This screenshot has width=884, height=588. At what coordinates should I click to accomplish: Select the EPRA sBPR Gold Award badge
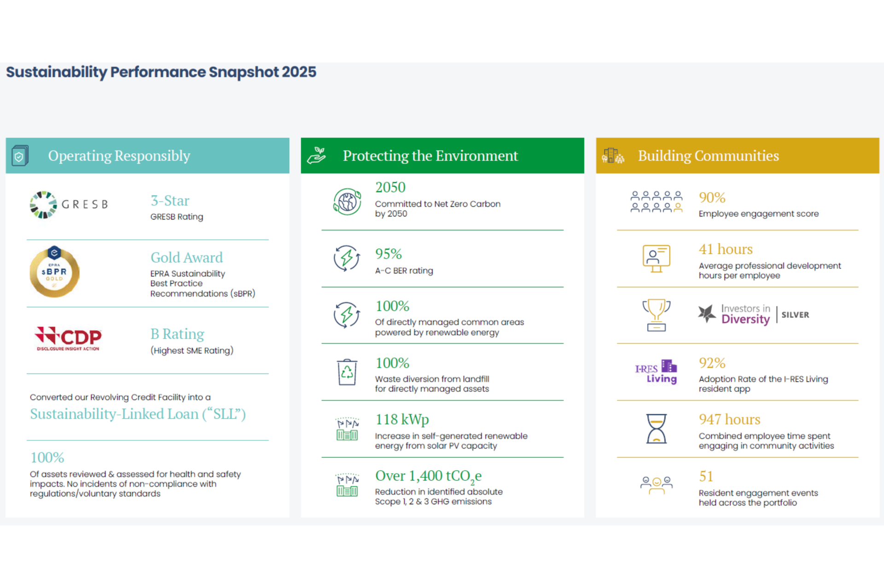[x=54, y=272]
